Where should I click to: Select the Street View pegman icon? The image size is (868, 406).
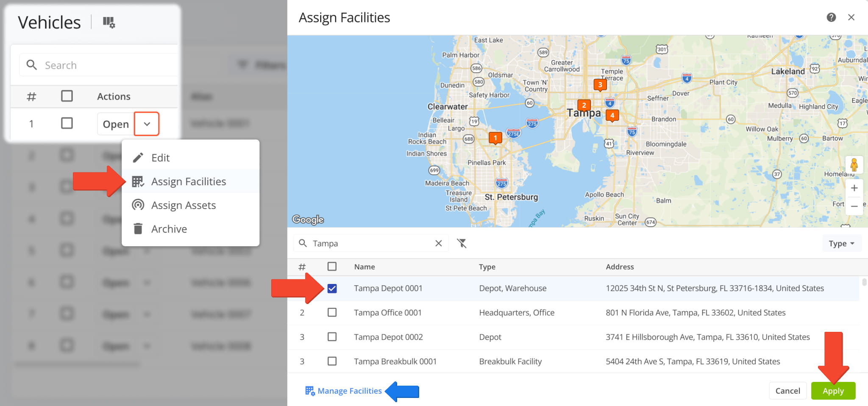pos(854,165)
